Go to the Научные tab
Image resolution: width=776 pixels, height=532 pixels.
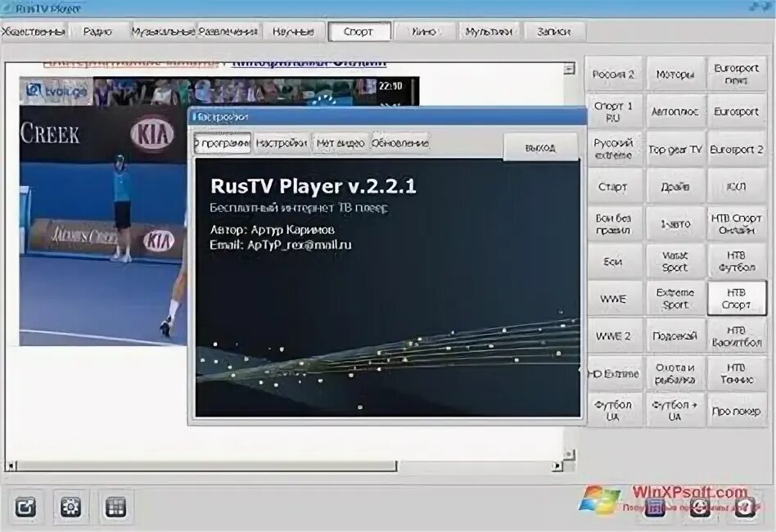click(x=294, y=32)
